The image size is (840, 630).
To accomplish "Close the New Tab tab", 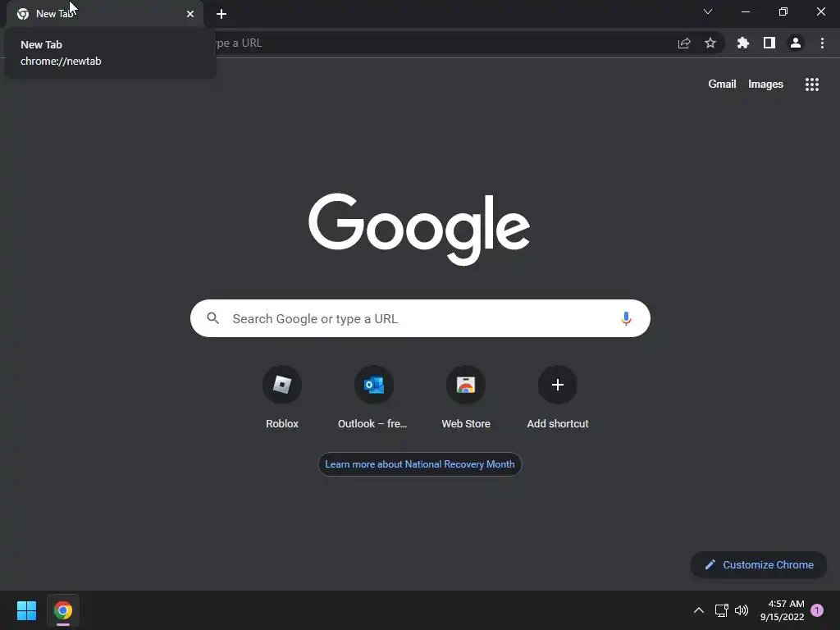I will (190, 14).
